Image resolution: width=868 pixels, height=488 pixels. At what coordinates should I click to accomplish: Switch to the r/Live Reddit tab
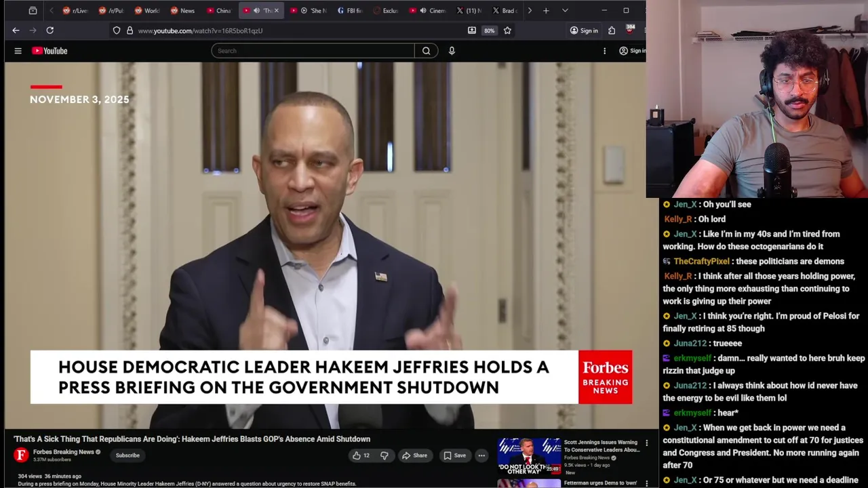pos(75,11)
